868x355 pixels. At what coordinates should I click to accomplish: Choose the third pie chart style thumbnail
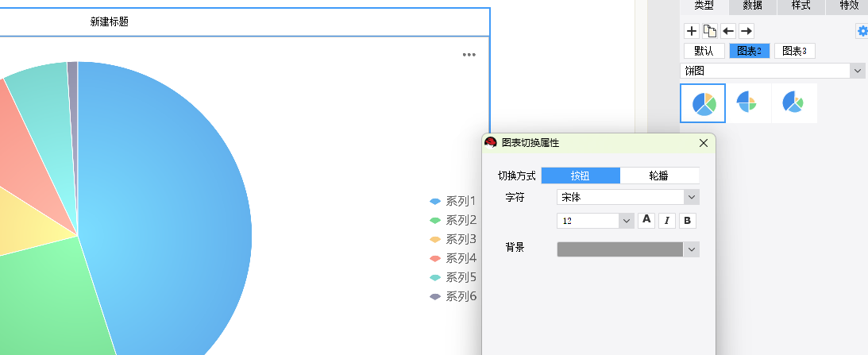(x=794, y=103)
